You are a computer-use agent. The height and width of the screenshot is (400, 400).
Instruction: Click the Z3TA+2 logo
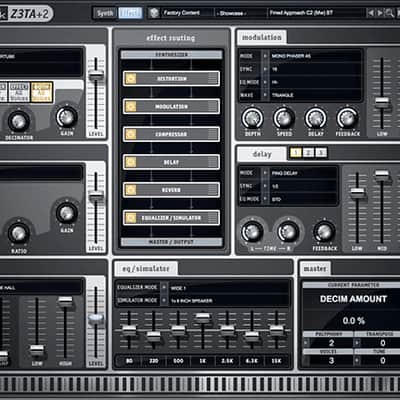click(27, 14)
